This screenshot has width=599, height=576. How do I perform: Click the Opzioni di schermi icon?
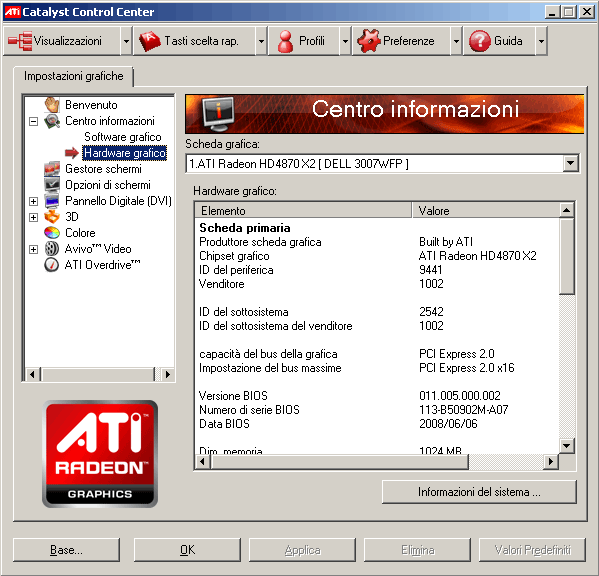[52, 184]
